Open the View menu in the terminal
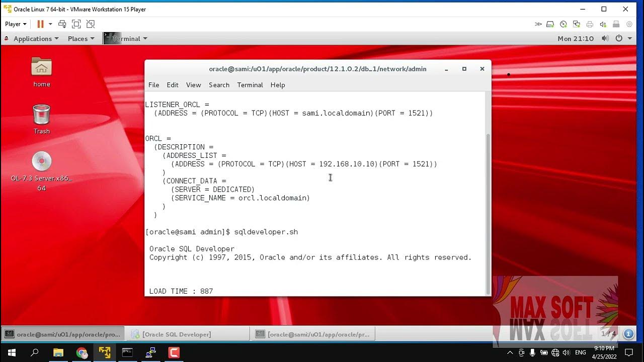644x362 pixels. (x=193, y=85)
